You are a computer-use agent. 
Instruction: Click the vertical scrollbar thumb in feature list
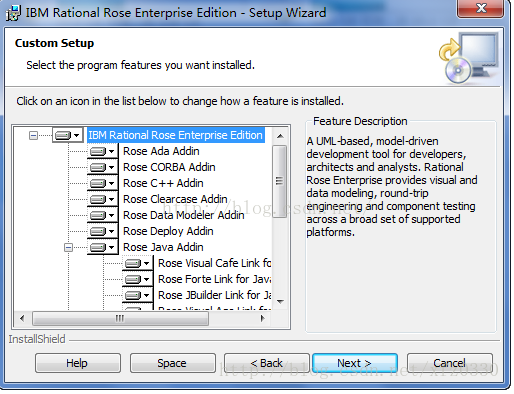(x=279, y=181)
